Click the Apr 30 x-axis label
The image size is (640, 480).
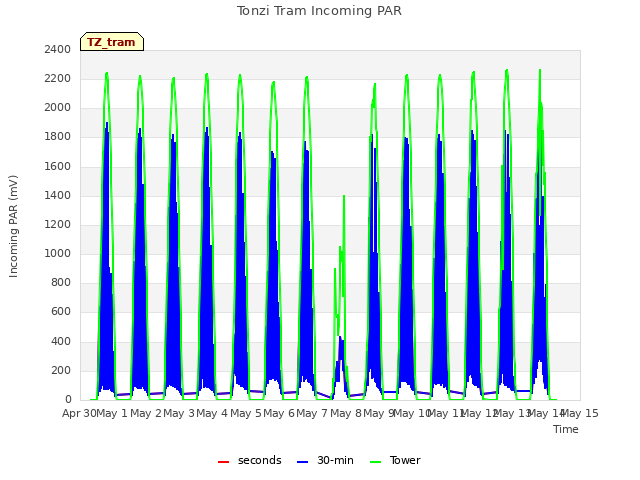click(79, 413)
